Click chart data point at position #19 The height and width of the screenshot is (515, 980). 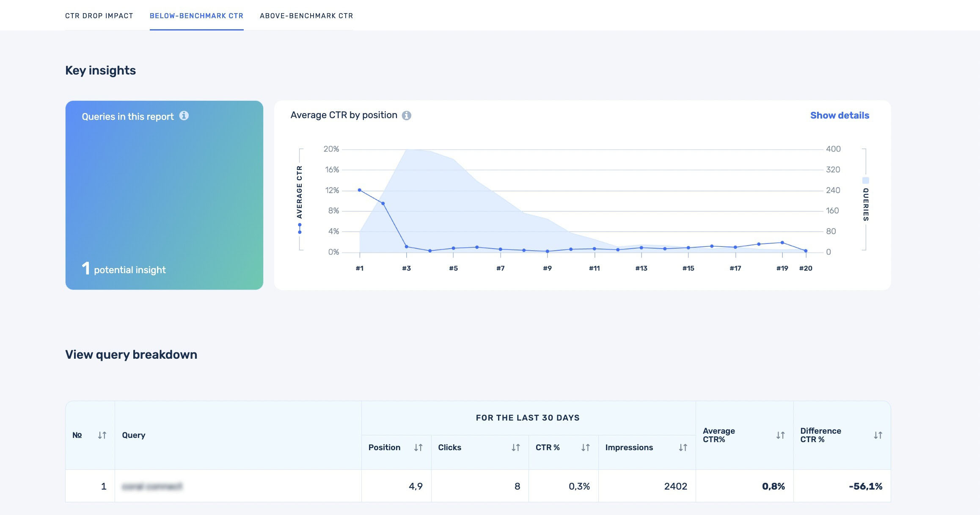point(782,243)
